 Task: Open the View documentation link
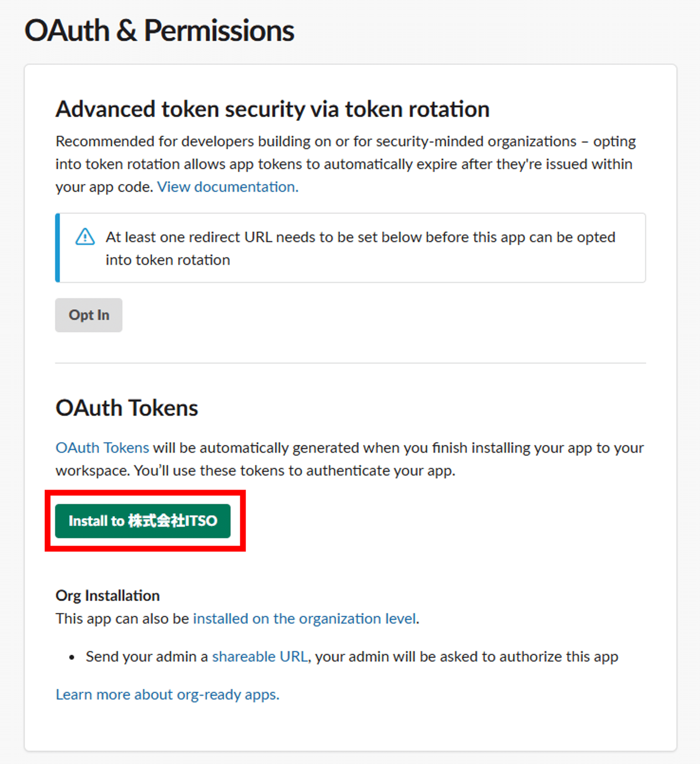pos(227,187)
